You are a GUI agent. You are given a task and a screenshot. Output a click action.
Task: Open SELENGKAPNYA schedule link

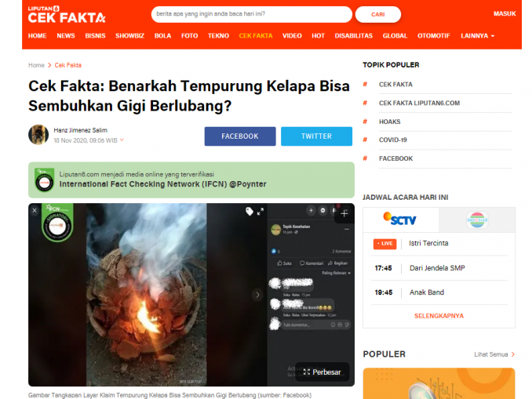click(x=439, y=316)
